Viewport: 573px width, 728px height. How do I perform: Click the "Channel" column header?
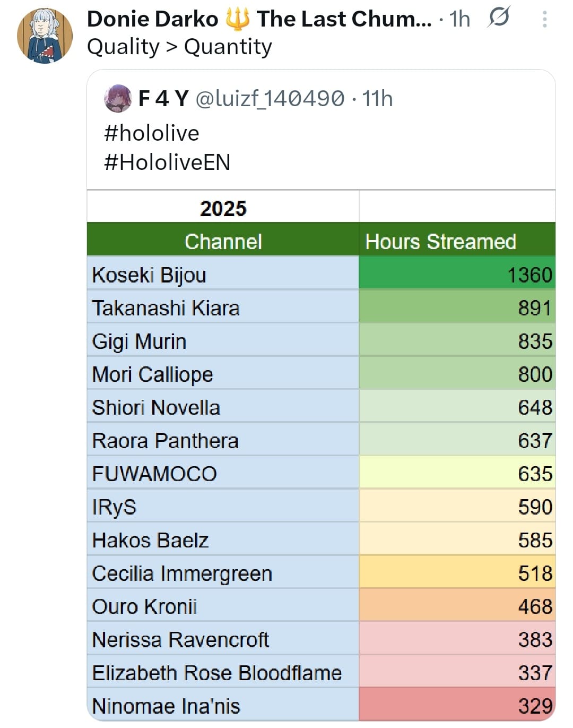pyautogui.click(x=223, y=242)
